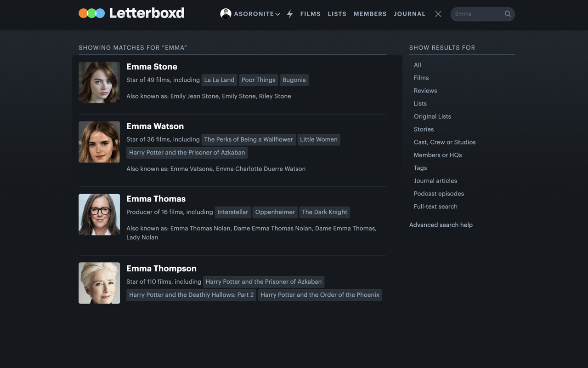
Task: Open the Order of the Phoenix tag
Action: point(320,295)
